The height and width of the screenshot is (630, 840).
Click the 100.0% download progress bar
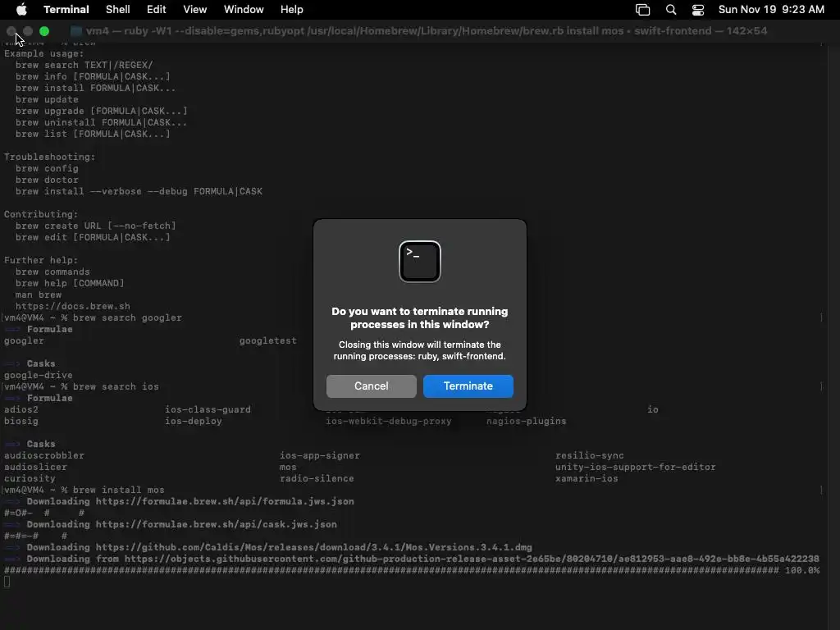412,571
